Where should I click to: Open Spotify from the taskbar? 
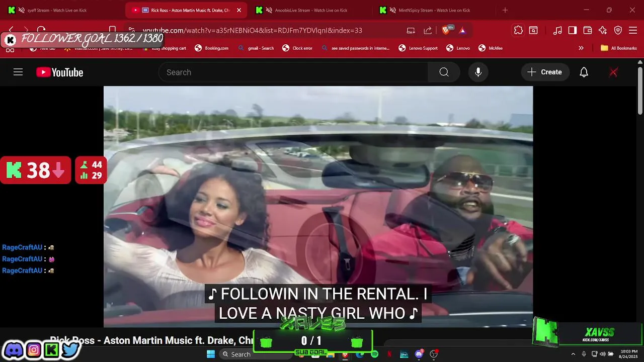[x=374, y=354]
